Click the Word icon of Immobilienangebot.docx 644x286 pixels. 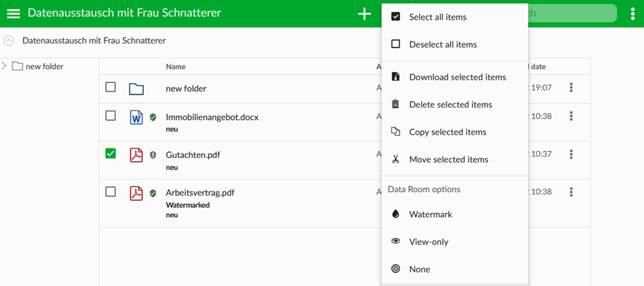[136, 117]
